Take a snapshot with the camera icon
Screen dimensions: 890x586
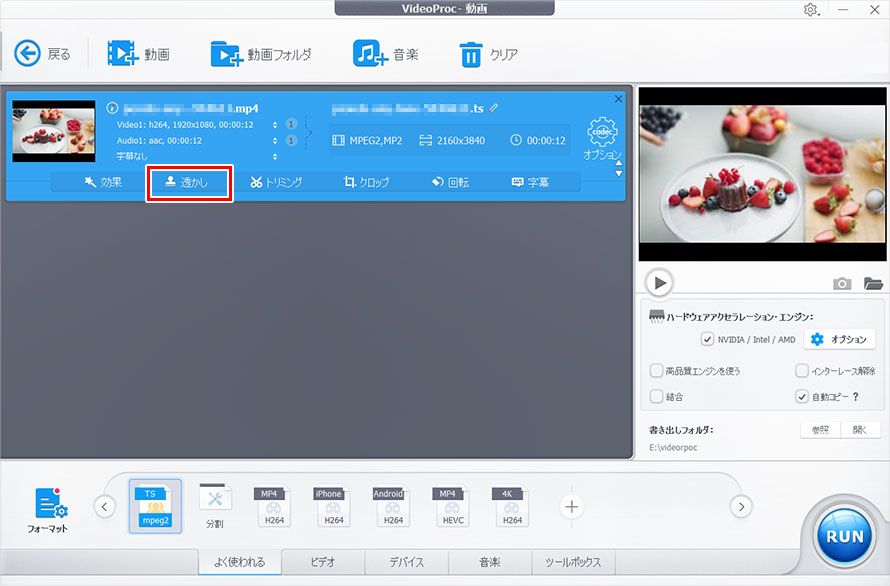[842, 283]
